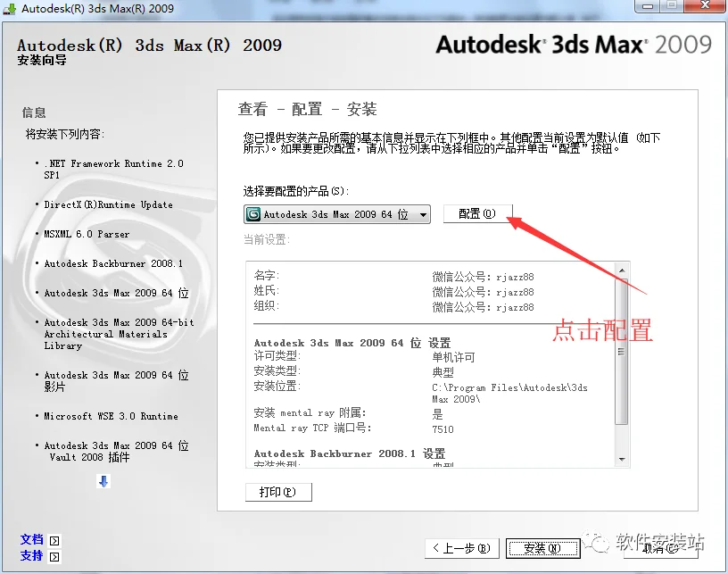Click the 配置(O) button
Viewport: 728px width, 574px height.
pos(478,213)
